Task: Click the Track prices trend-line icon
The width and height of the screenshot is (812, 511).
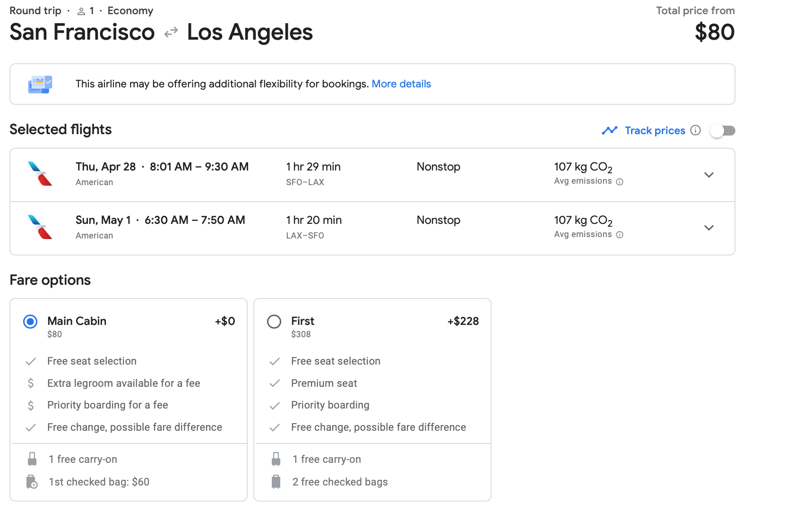Action: 609,130
